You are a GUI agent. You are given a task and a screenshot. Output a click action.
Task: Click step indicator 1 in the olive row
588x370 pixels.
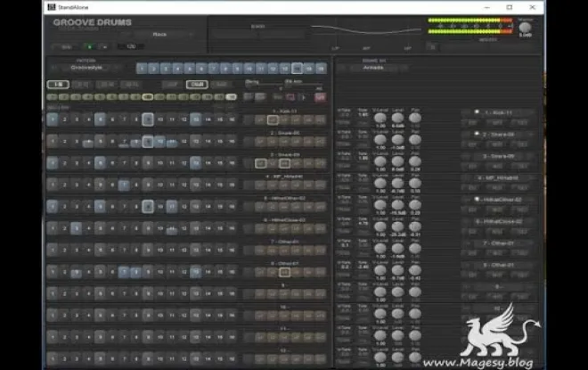(x=53, y=97)
